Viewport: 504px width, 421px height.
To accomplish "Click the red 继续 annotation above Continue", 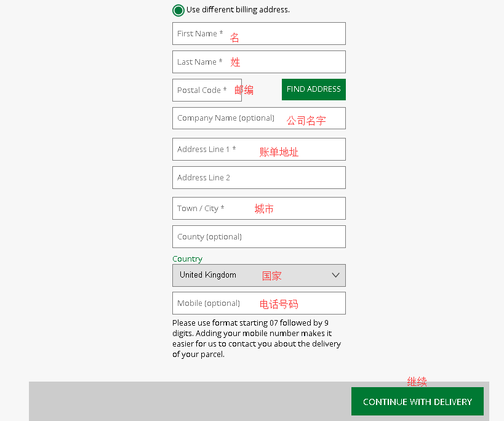I will (x=417, y=382).
